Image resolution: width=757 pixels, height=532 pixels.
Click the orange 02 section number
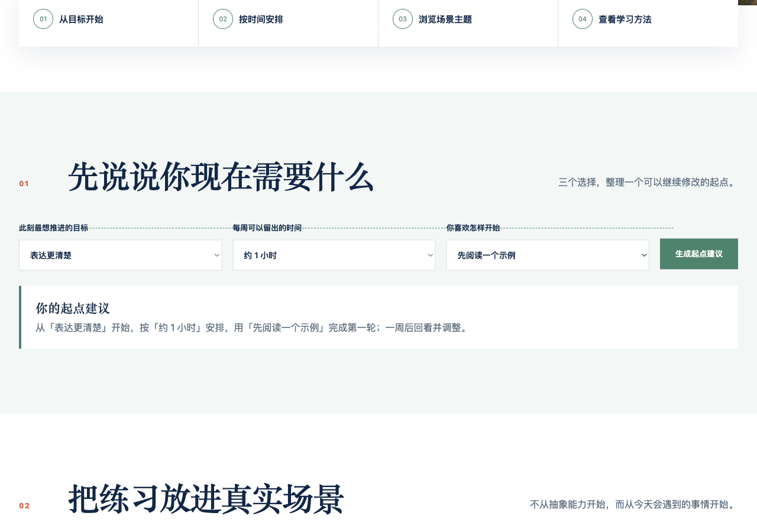pos(24,505)
